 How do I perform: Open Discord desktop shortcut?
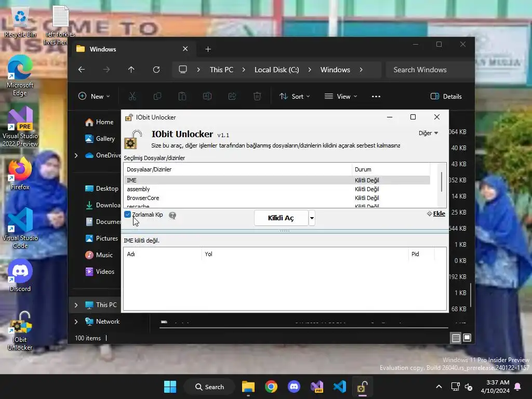(x=20, y=275)
